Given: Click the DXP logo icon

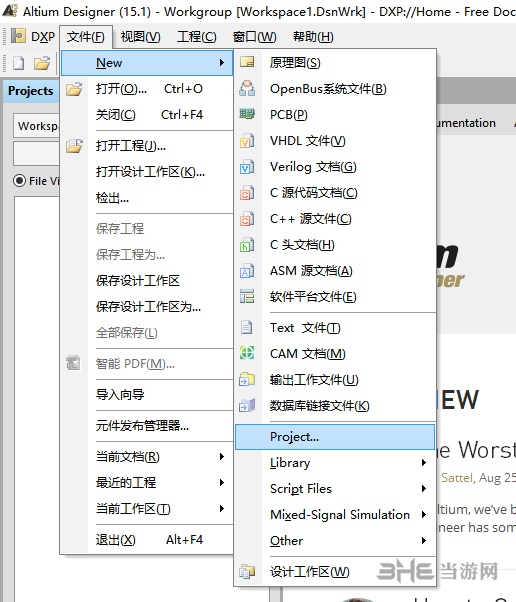Looking at the screenshot, I should (18, 36).
